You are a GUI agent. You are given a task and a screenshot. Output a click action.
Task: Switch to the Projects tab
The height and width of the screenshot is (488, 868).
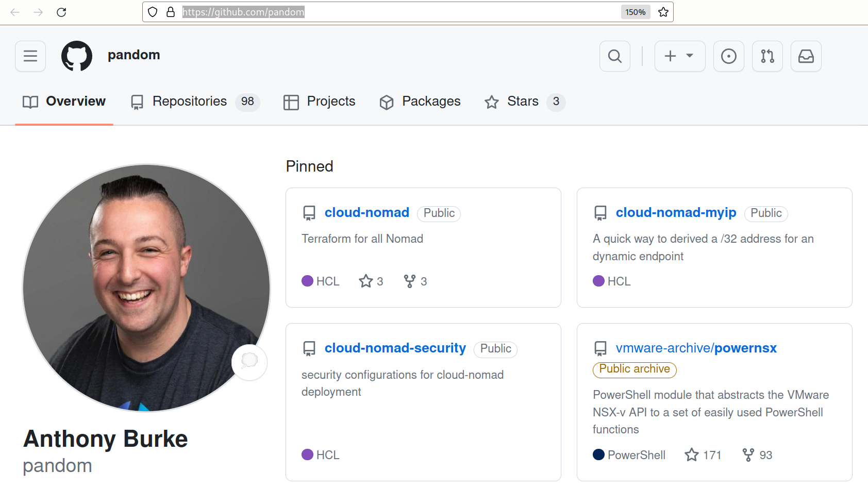pyautogui.click(x=319, y=102)
